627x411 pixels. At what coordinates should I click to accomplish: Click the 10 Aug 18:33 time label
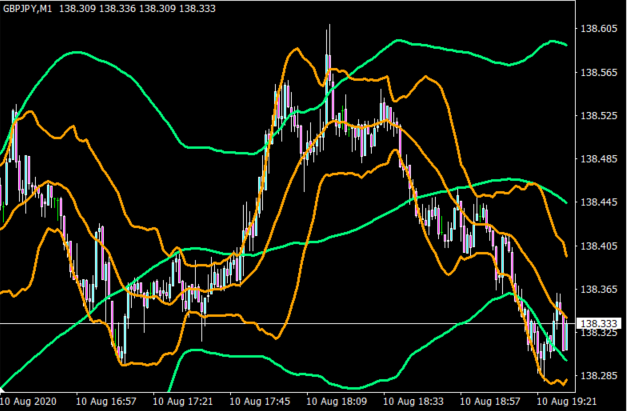(x=413, y=401)
